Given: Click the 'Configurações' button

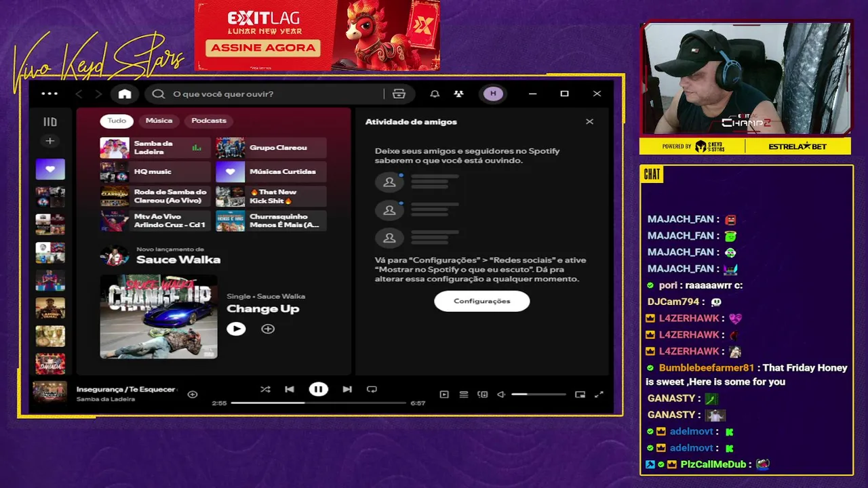Looking at the screenshot, I should [482, 301].
